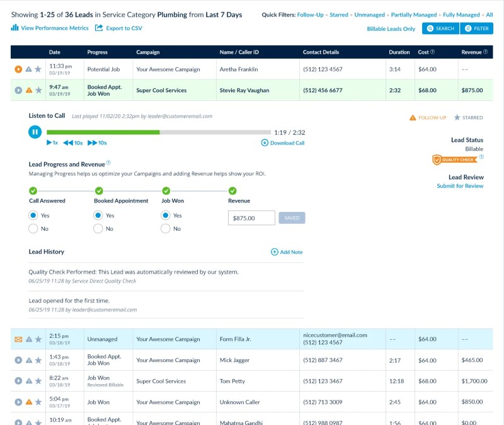Viewport: 504px width, 425px height.
Task: Toggle Starred on the open lead
Action: coord(468,118)
